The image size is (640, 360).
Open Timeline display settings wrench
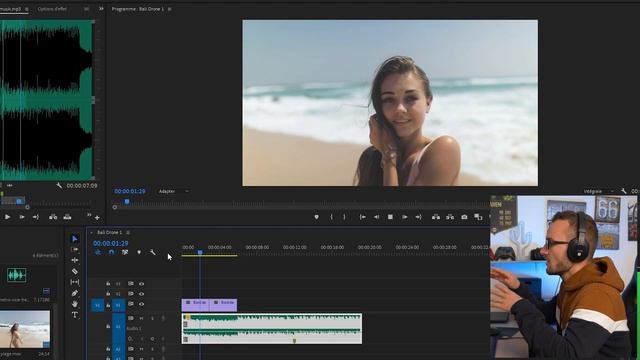pyautogui.click(x=153, y=253)
